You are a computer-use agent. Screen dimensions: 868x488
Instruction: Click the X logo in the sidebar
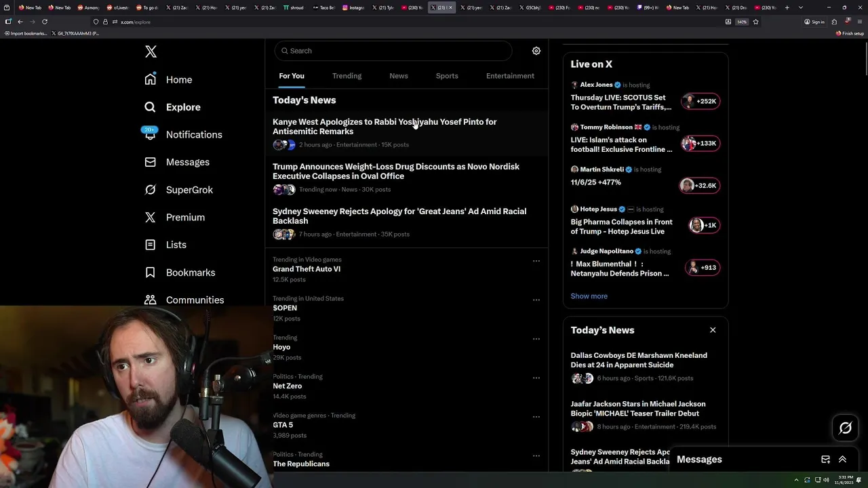[x=151, y=52]
